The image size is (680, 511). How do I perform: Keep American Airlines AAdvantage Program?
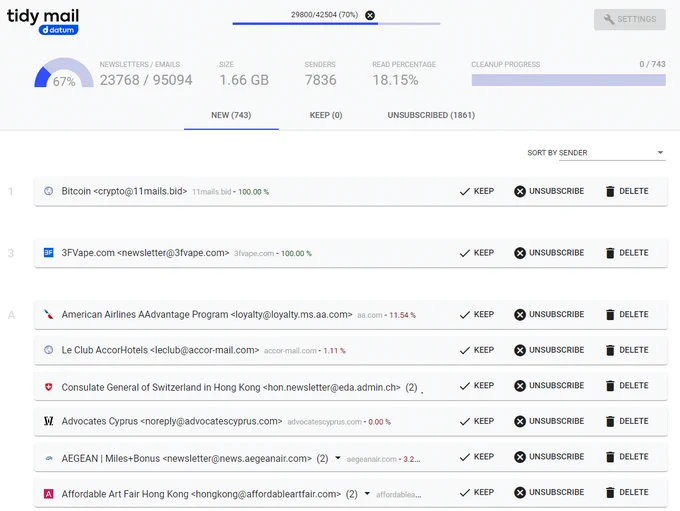(x=477, y=314)
